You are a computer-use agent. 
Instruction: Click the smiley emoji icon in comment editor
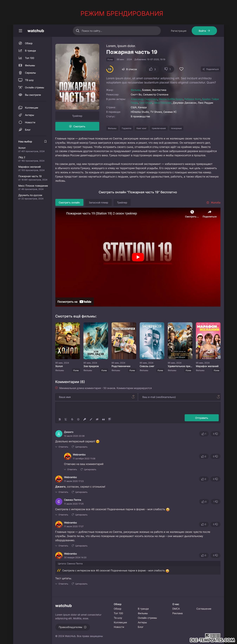coord(78,419)
